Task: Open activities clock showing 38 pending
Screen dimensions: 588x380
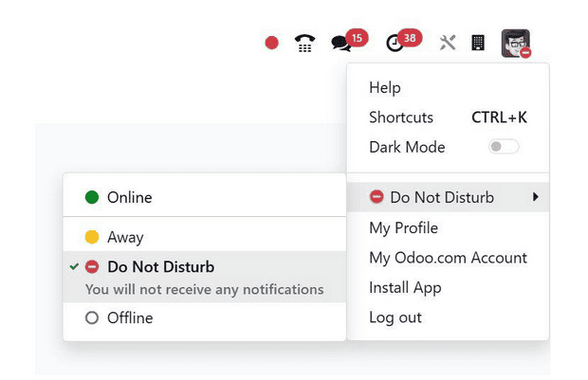Action: coord(395,43)
